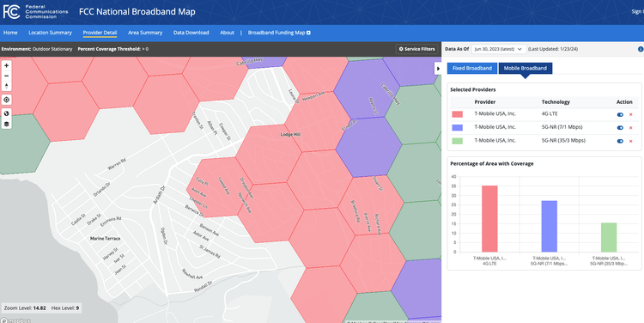Click the blue 5G-NR 7/1 bar in chart
The width and height of the screenshot is (644, 323).
tap(550, 226)
